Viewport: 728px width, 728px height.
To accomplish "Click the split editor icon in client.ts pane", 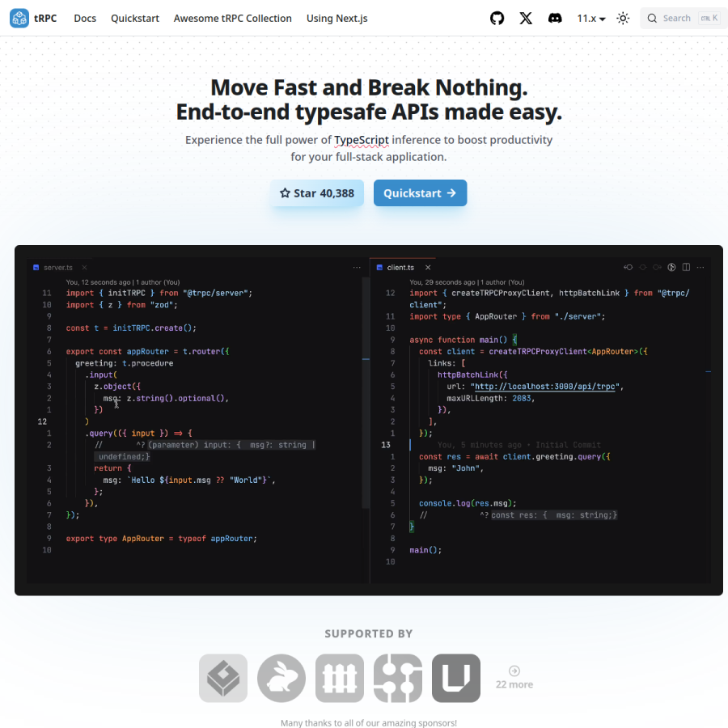I will tap(686, 268).
